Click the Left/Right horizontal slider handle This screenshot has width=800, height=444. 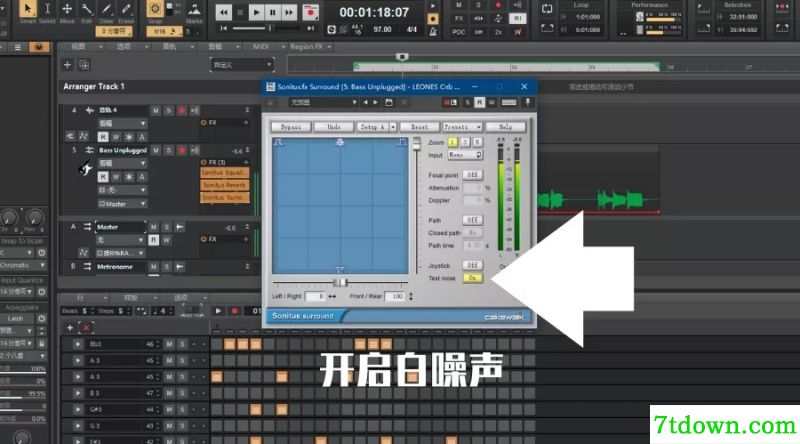pos(340,282)
